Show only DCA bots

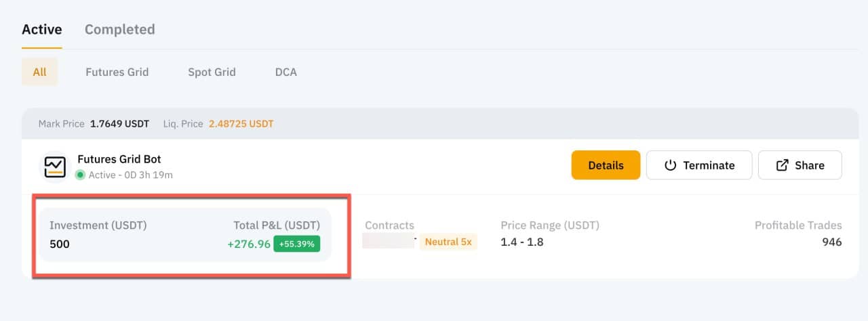[285, 72]
